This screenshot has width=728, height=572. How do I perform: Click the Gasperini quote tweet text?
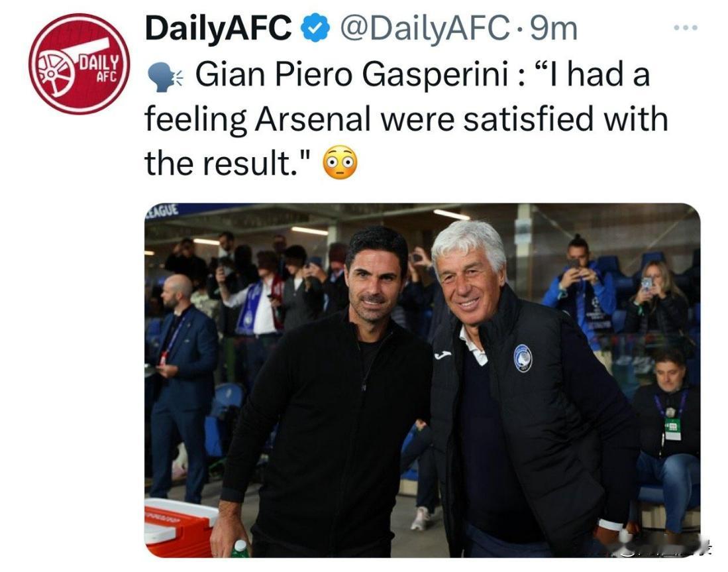coord(406,119)
